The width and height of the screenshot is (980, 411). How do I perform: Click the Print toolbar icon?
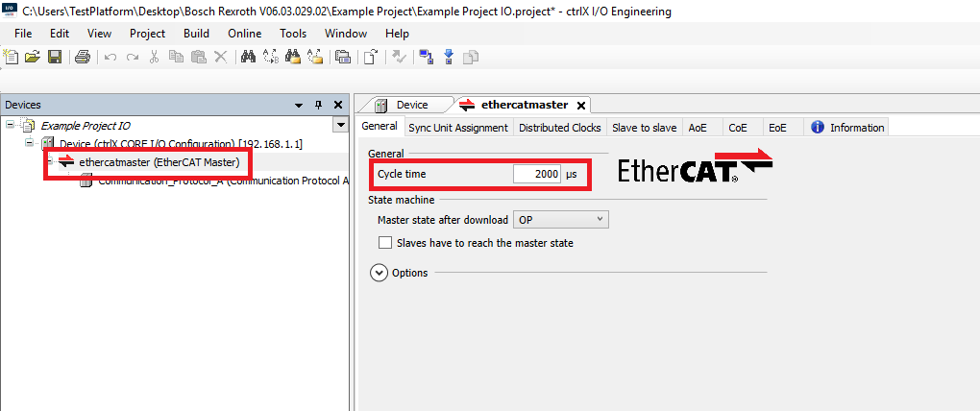(83, 58)
